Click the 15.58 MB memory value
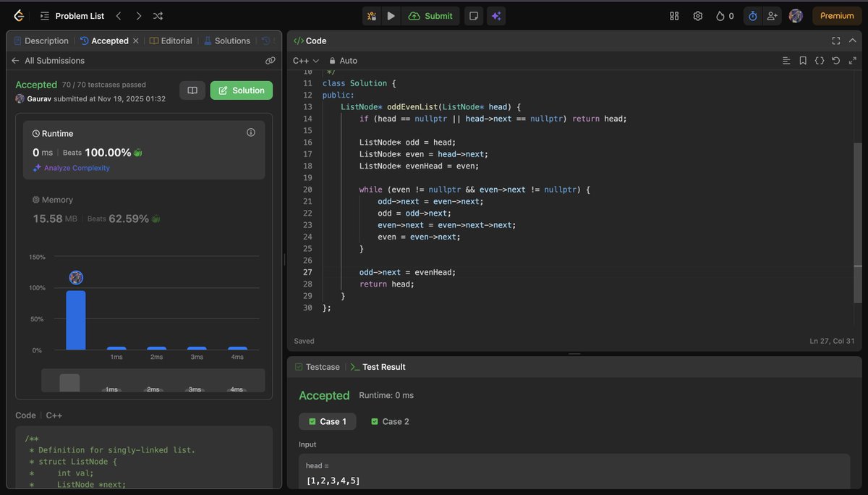 coord(55,219)
